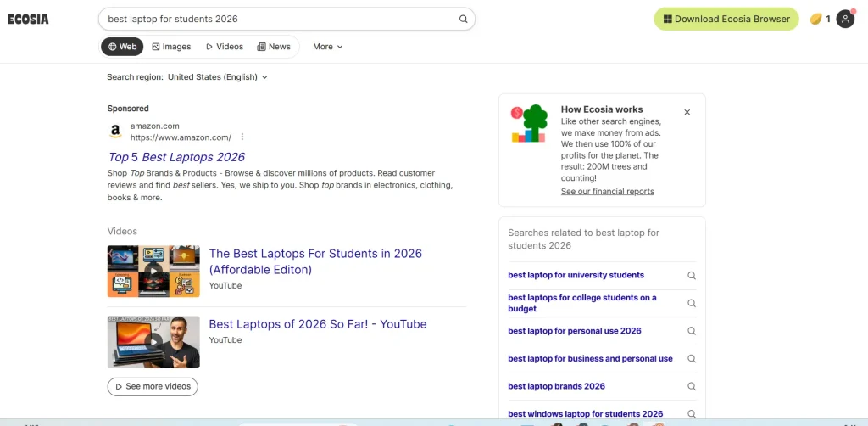868x426 pixels.
Task: Click the See more videos button
Action: tap(153, 387)
